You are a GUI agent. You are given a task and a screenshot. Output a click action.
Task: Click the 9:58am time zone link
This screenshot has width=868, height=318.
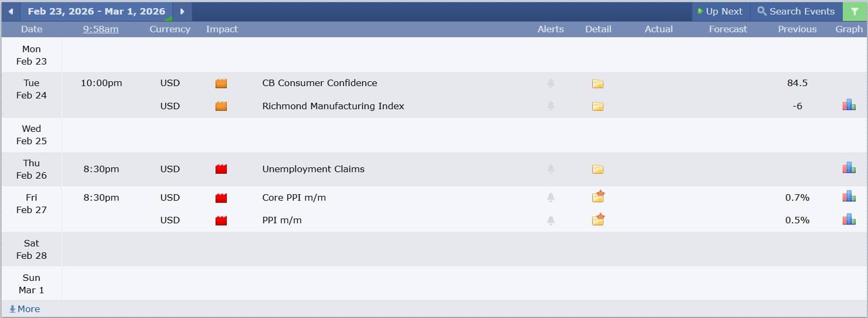click(x=101, y=29)
